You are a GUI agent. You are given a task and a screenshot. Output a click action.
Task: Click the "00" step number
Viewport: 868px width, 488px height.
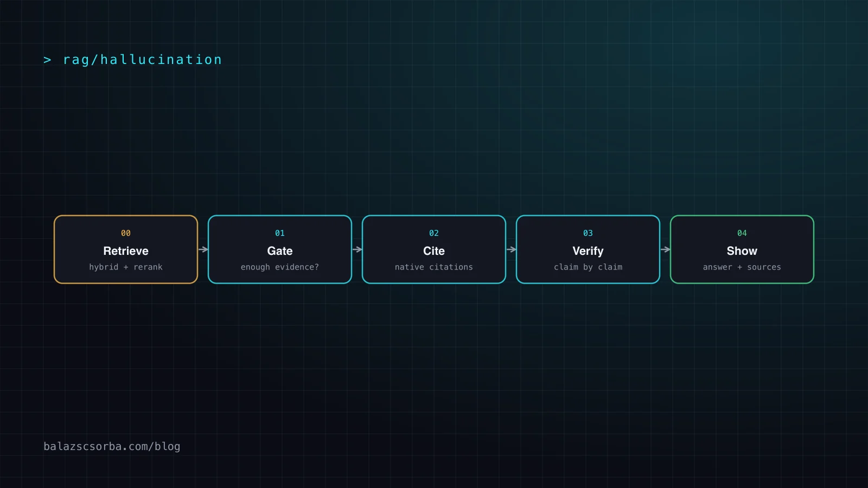[x=126, y=233]
